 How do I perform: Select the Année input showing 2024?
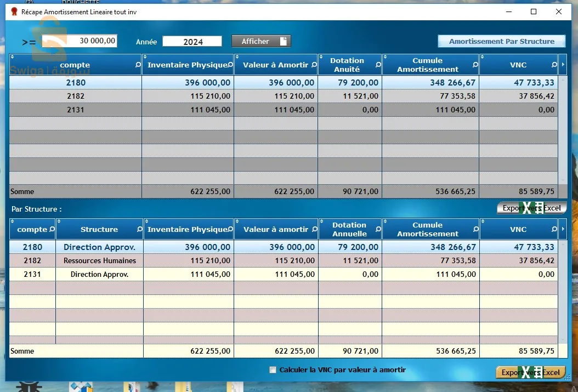[192, 41]
